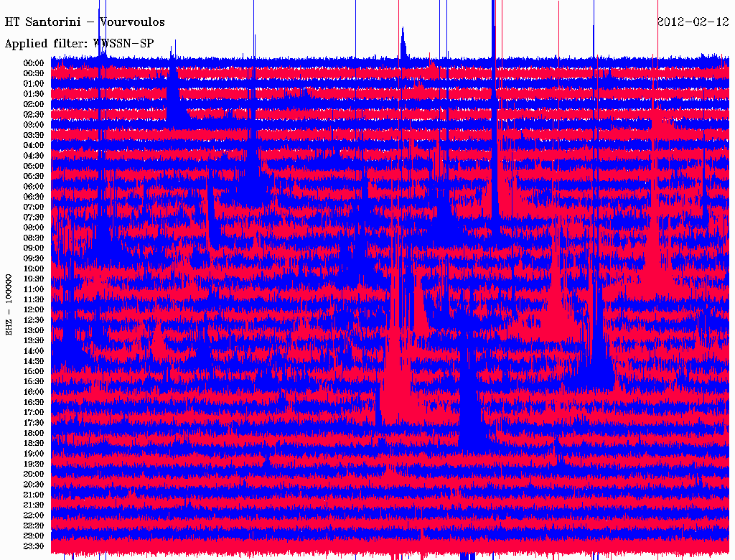Select the 14:30 time row label
735x560 pixels.
coord(34,362)
